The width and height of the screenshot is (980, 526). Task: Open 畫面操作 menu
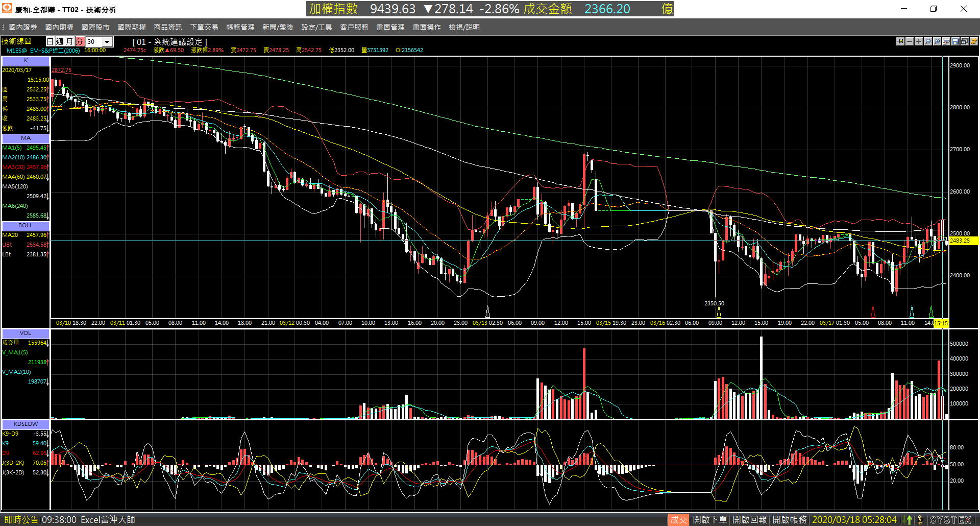pyautogui.click(x=427, y=27)
